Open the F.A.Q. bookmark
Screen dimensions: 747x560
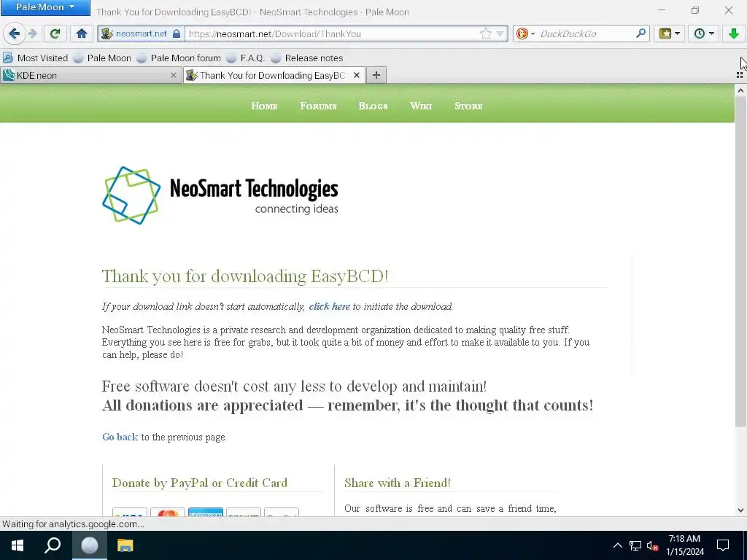[246, 58]
